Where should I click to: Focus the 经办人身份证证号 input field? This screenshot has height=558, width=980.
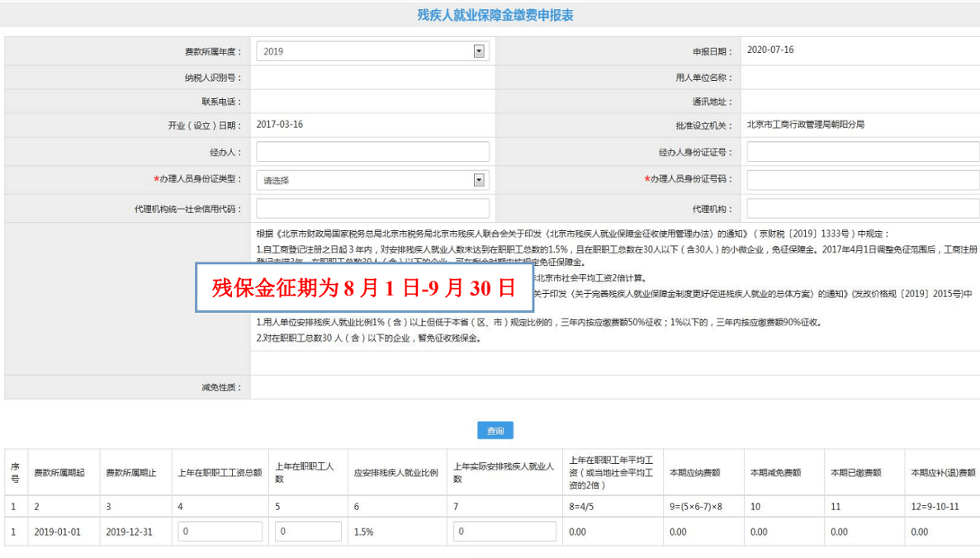[x=863, y=152]
